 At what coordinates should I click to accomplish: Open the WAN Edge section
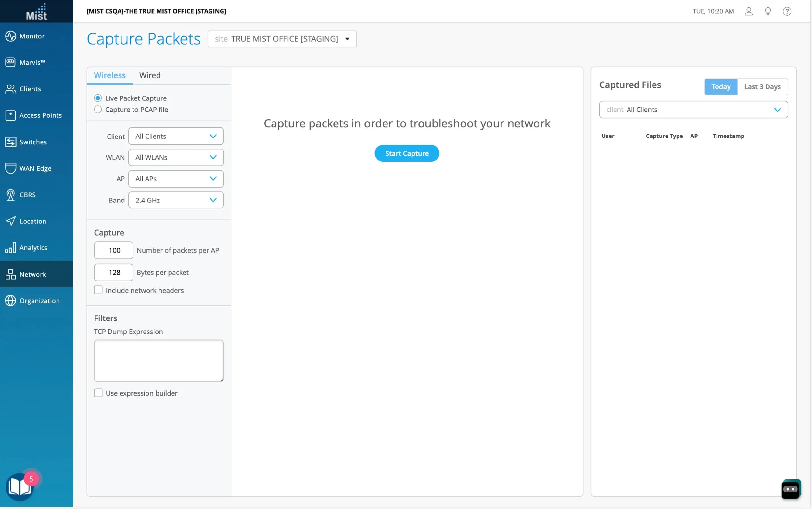pyautogui.click(x=35, y=168)
